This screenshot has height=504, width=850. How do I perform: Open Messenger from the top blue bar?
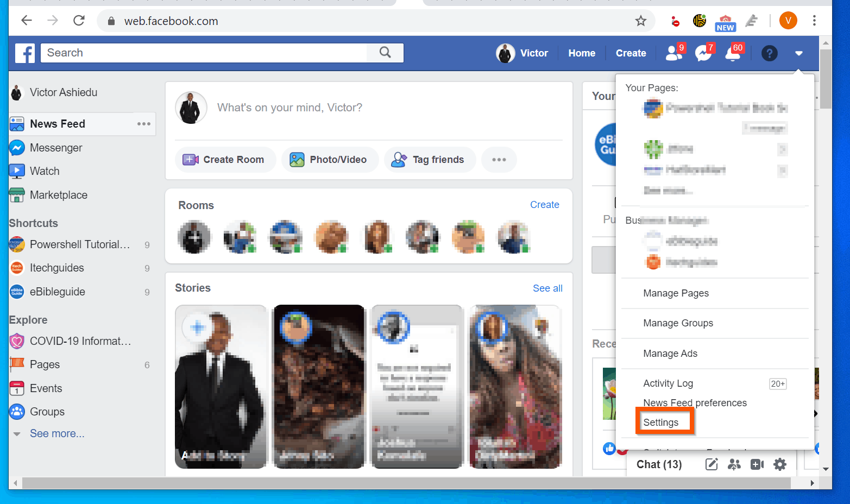(x=704, y=53)
